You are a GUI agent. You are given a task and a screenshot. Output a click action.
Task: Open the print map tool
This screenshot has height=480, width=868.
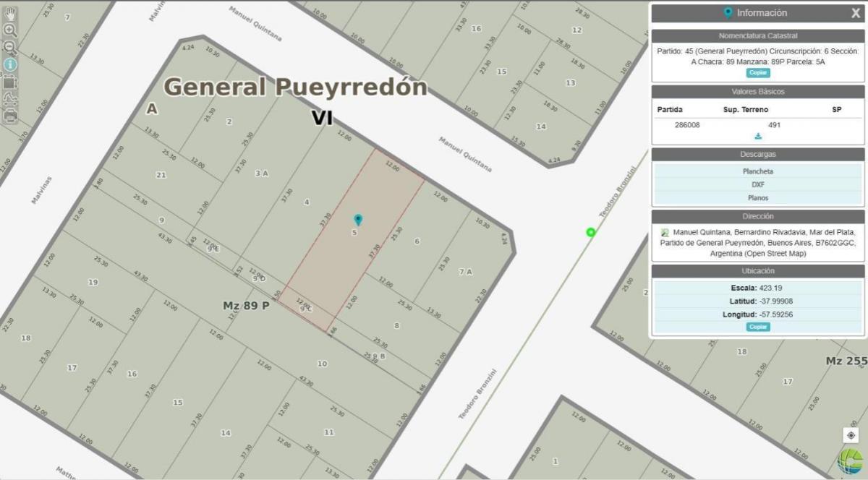10,115
